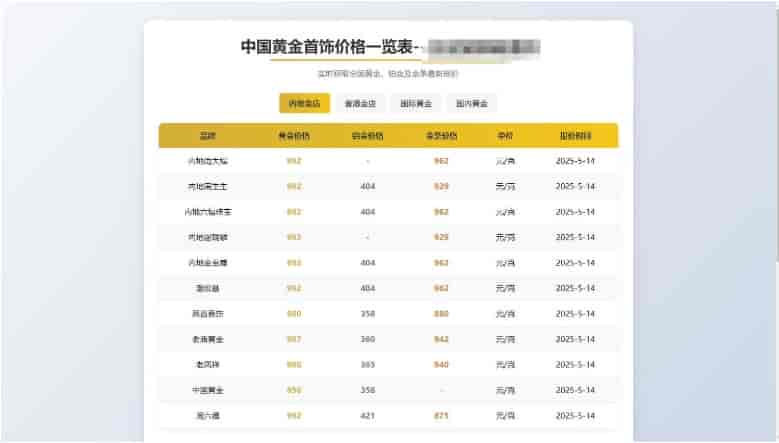Select the 内地金至尊 brand cell
779x443 pixels.
(x=208, y=263)
